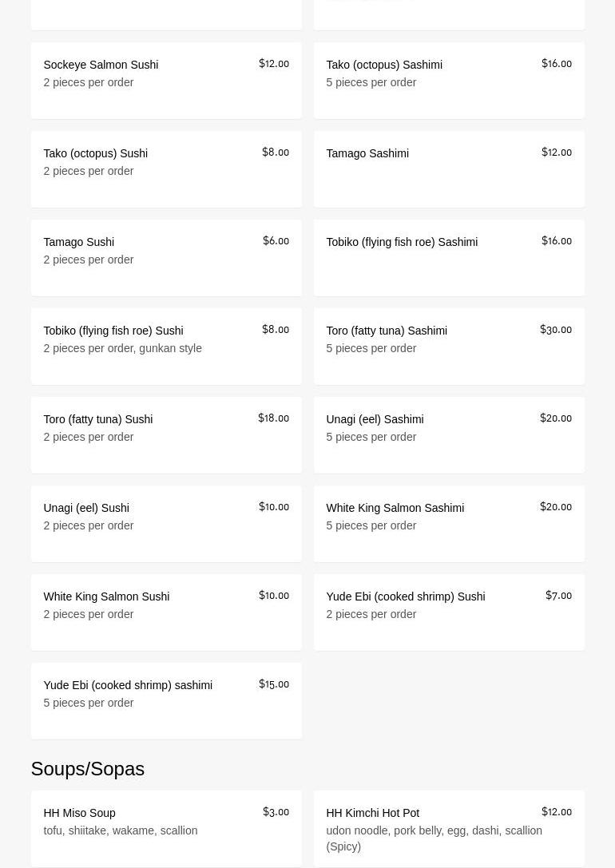This screenshot has height=868, width=615.
Task: Click the HH Miso Soup item
Action: pos(166,829)
